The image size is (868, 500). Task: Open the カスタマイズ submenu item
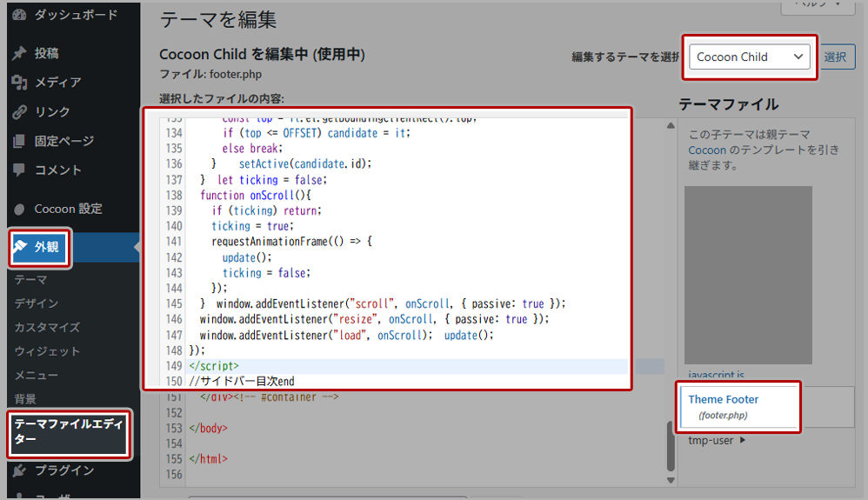47,328
